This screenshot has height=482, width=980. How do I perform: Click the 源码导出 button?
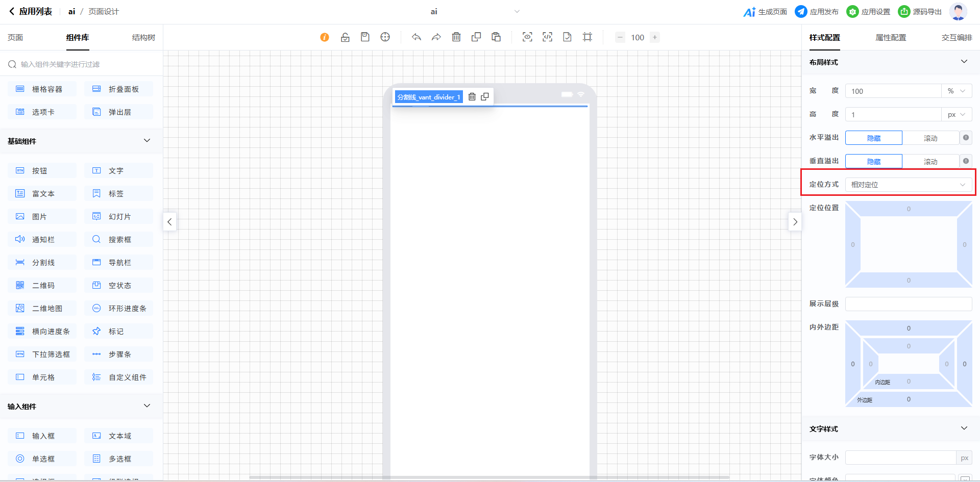click(920, 12)
